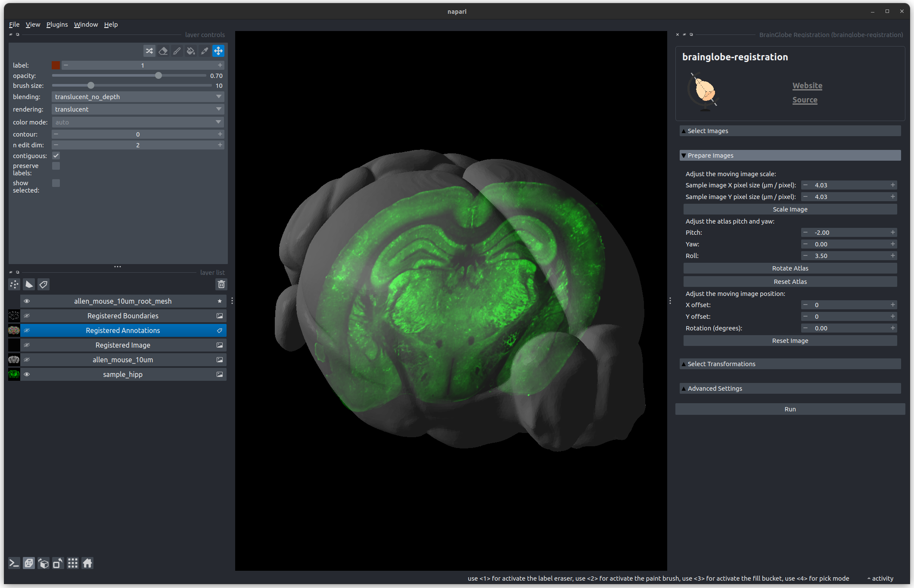914x588 pixels.
Task: Open the napari console
Action: (x=14, y=563)
